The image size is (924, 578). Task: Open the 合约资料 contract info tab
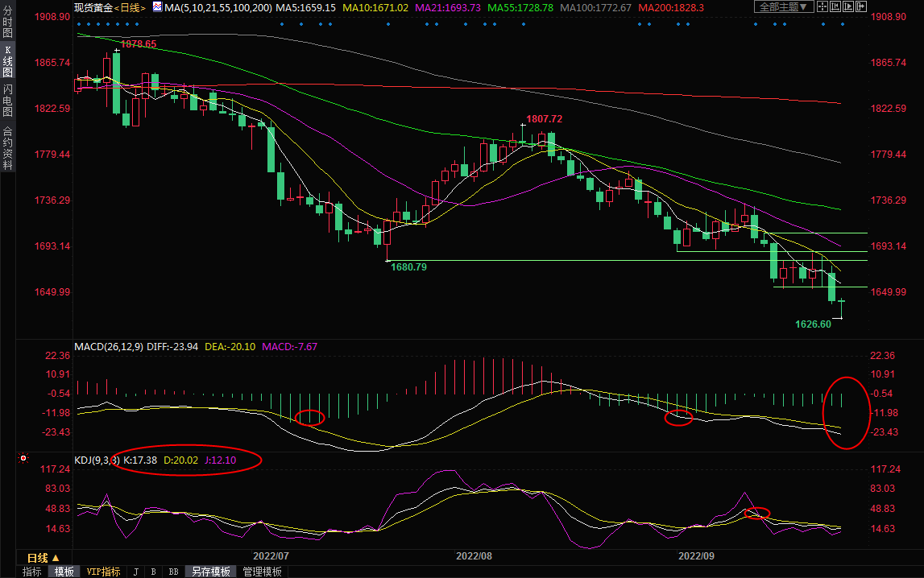tap(7, 147)
